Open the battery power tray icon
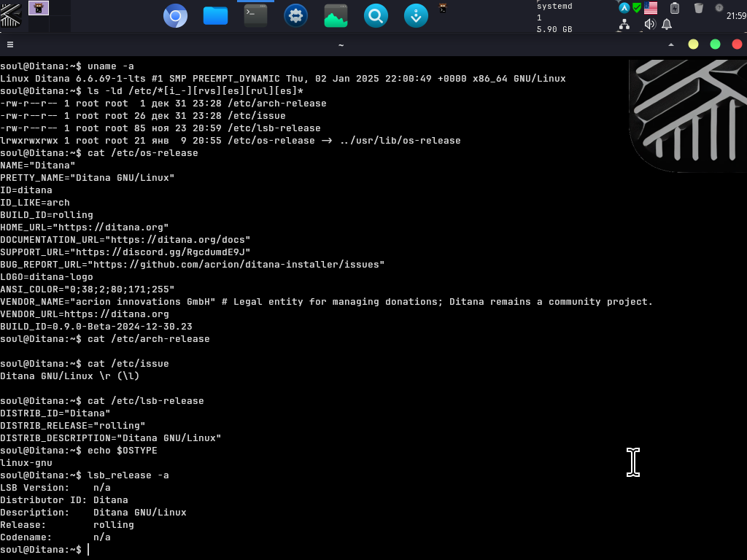The image size is (747, 560). point(675,8)
